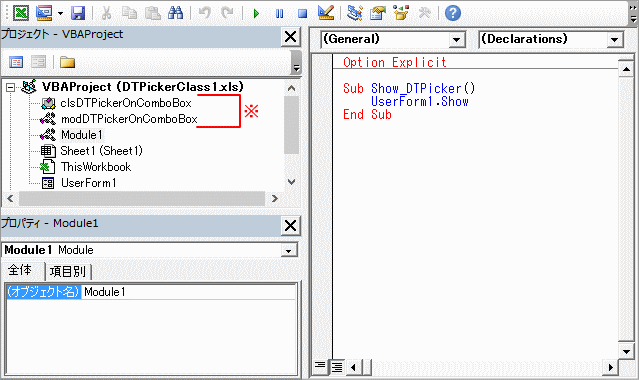Screen dimensions: 639x380
Task: Select Sheet1 (Sheet1) in project tree
Action: [101, 151]
